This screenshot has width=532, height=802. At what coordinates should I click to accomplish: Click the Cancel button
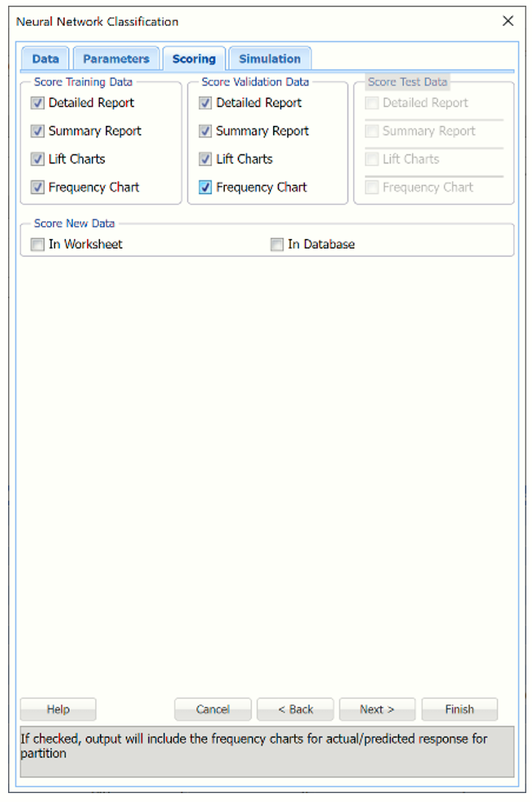[213, 709]
